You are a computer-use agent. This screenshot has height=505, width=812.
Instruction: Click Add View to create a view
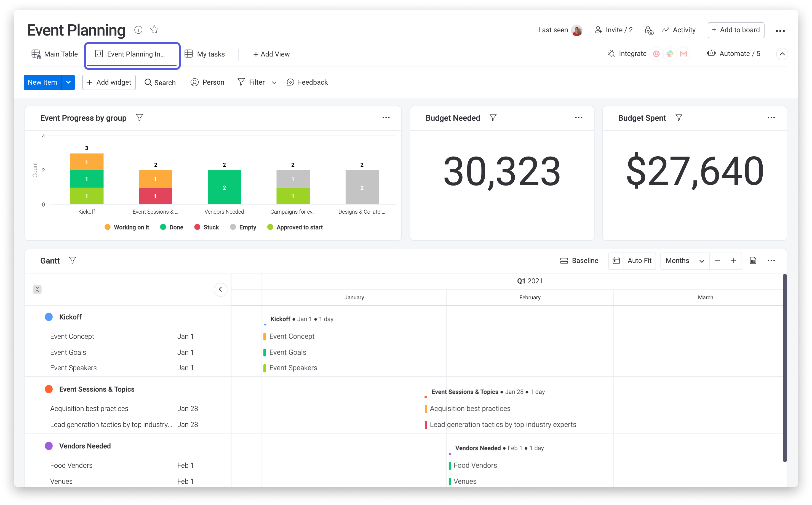point(271,54)
